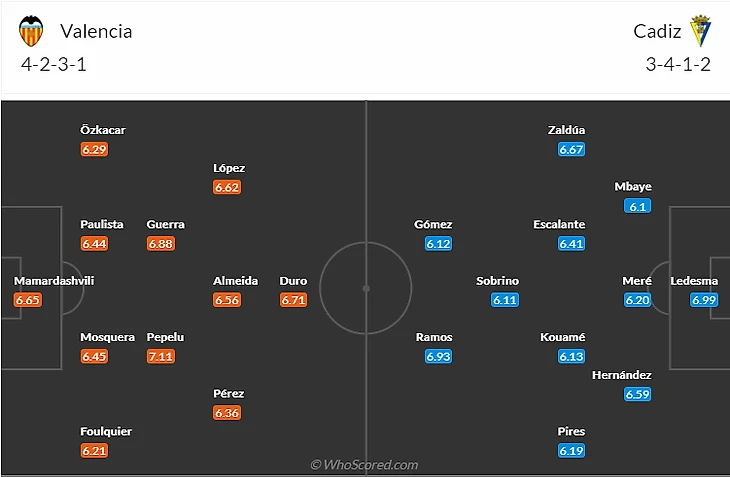Select the player name Foulquier
The height and width of the screenshot is (477, 730).
[106, 432]
